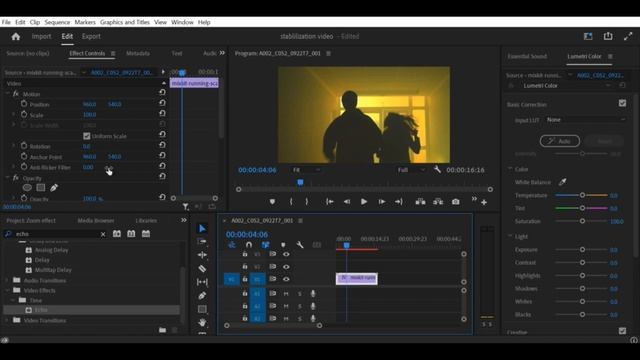Select the Track Select Forward tool

(202, 242)
